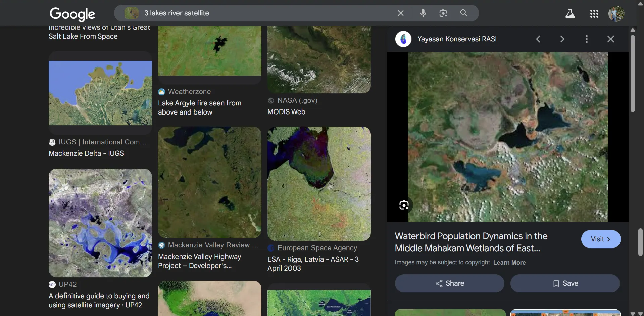Click the magnifier search icon
The image size is (644, 316).
coord(464,13)
